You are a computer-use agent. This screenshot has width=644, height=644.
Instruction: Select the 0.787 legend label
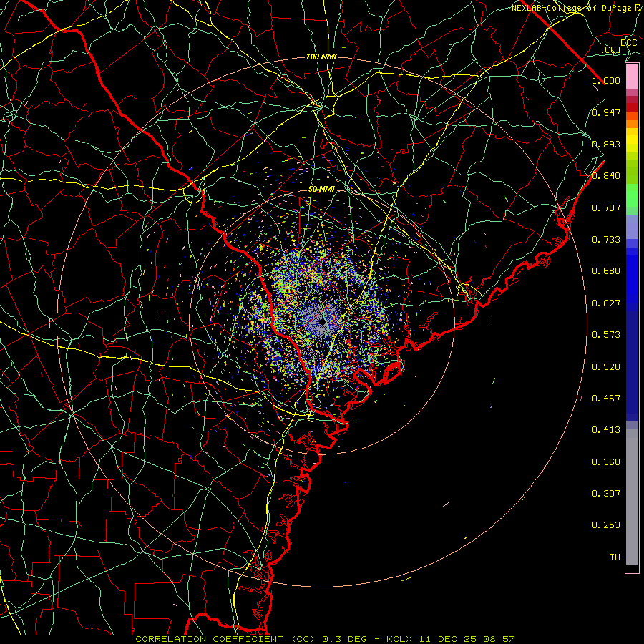[x=606, y=208]
